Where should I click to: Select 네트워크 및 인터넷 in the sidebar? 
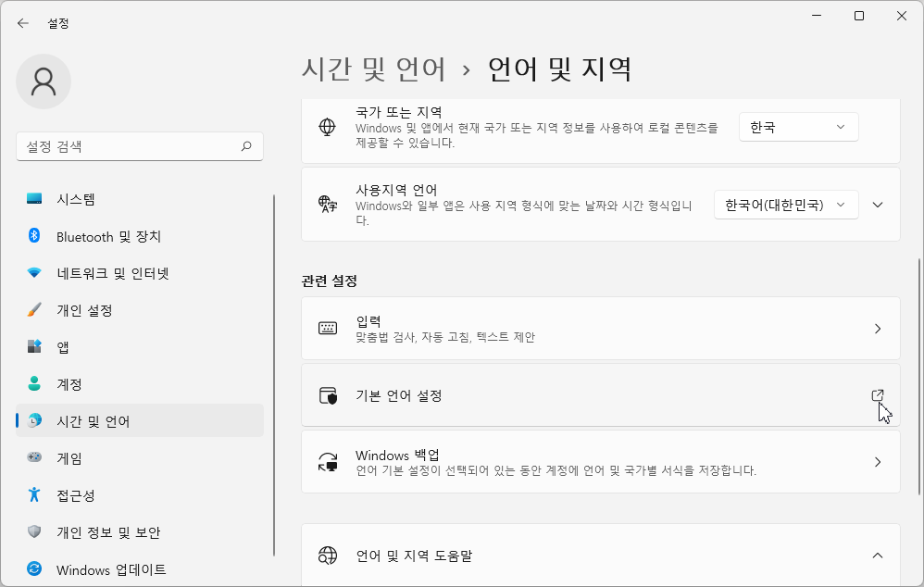point(140,273)
